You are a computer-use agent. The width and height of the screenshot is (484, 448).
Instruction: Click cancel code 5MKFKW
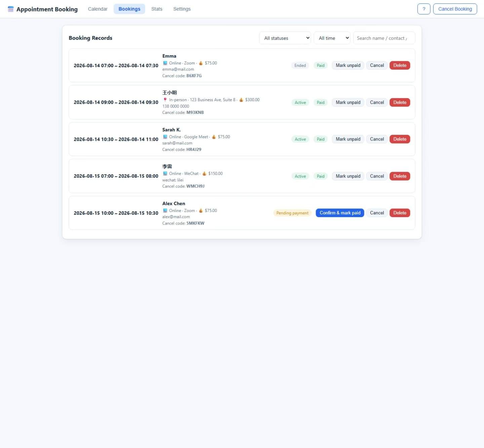195,223
